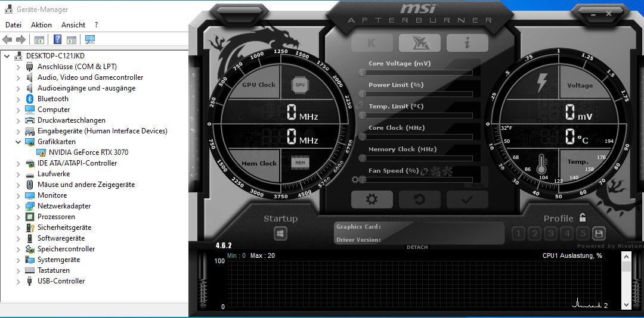Collapse the DESKTOP-C121JKD root node

point(7,56)
